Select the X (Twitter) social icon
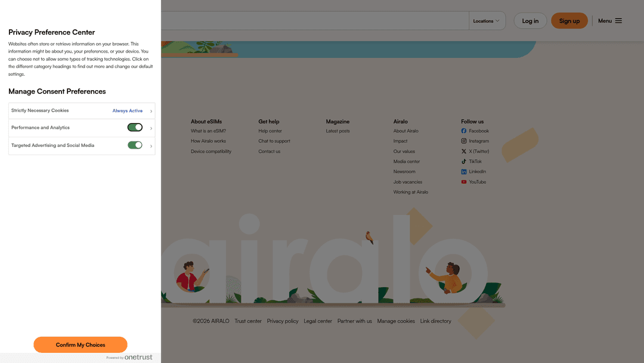Screen dimensions: 644x363 pyautogui.click(x=464, y=151)
